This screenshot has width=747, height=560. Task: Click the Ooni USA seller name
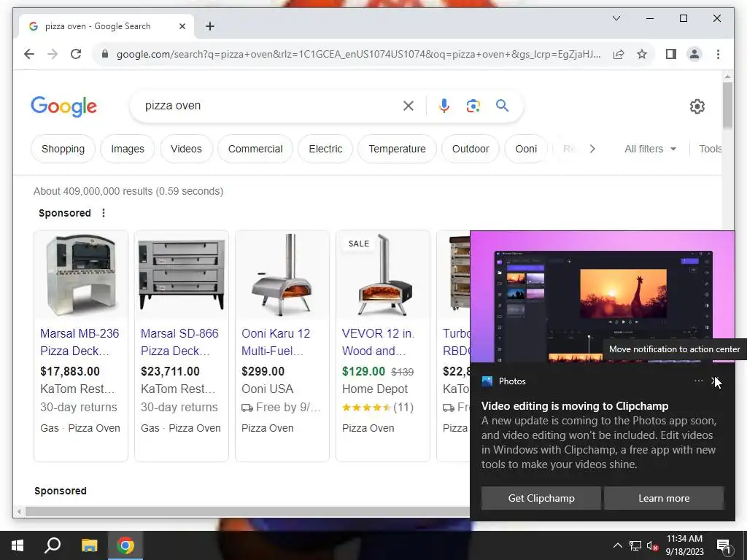267,389
